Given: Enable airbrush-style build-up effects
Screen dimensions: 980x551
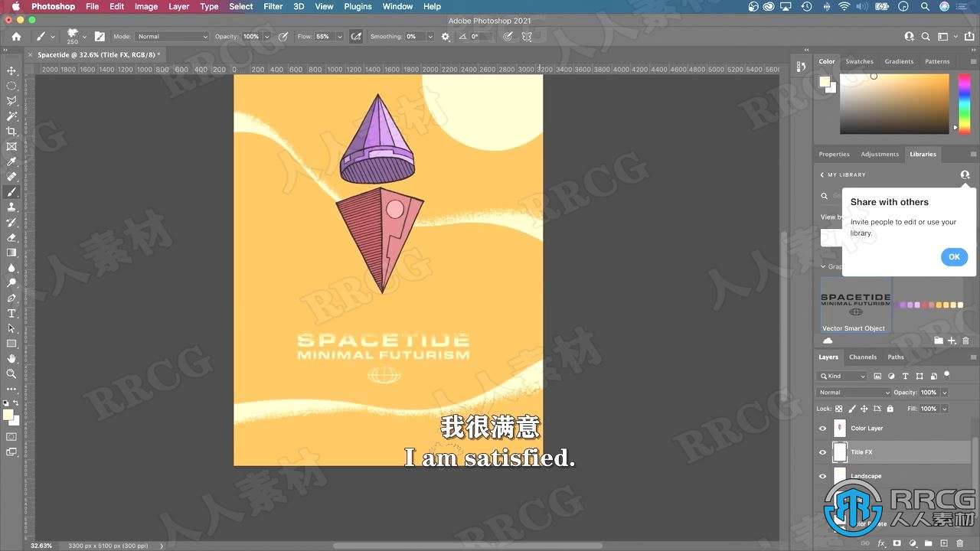Looking at the screenshot, I should pyautogui.click(x=356, y=36).
